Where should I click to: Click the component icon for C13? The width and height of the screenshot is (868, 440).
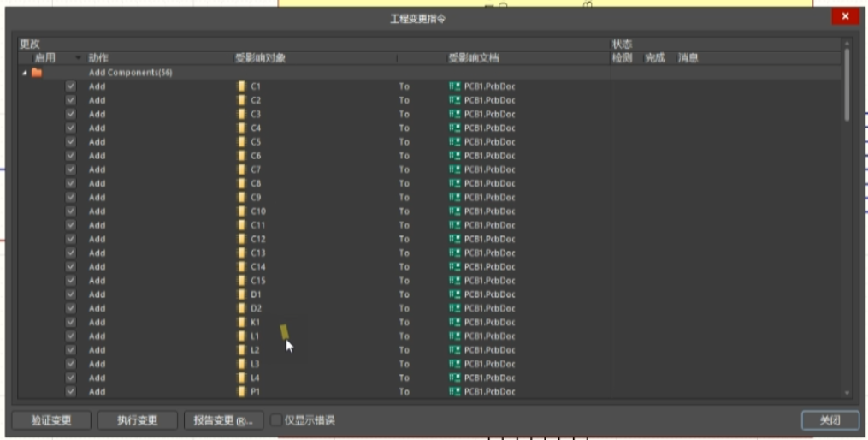[x=241, y=253]
